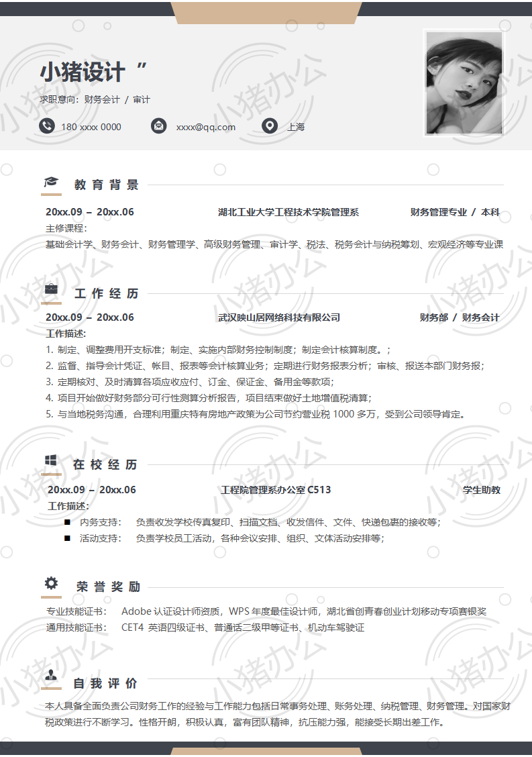Click the 教育背景 section heading
The height and width of the screenshot is (757, 532).
click(x=107, y=185)
